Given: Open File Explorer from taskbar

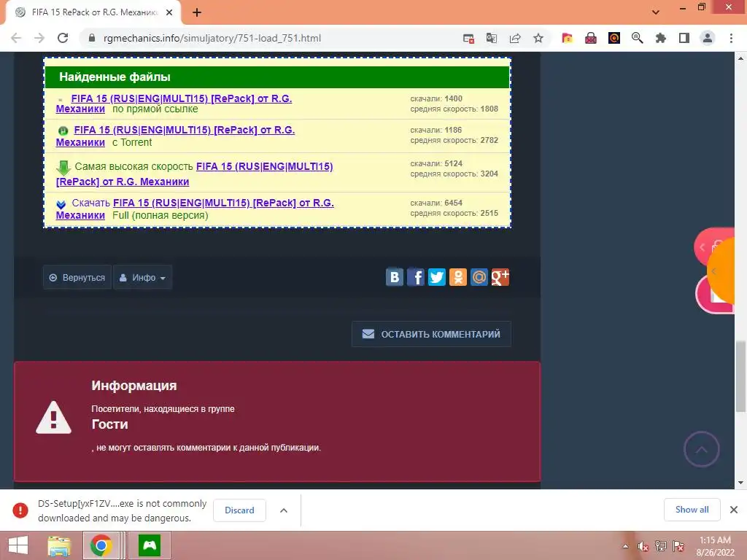Looking at the screenshot, I should click(60, 545).
